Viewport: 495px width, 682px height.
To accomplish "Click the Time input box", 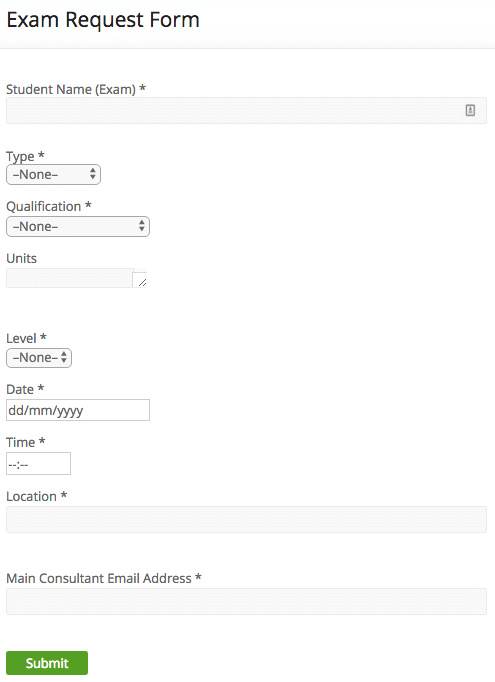I will tap(38, 464).
